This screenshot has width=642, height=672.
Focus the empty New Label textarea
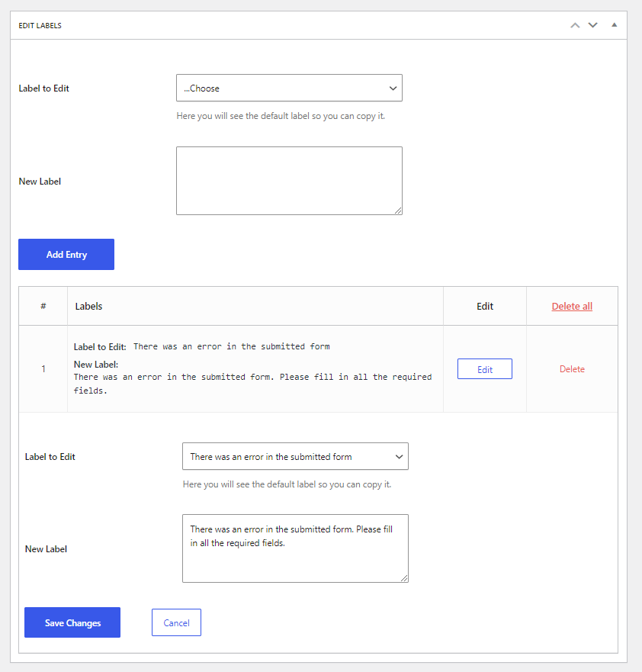[x=289, y=181]
